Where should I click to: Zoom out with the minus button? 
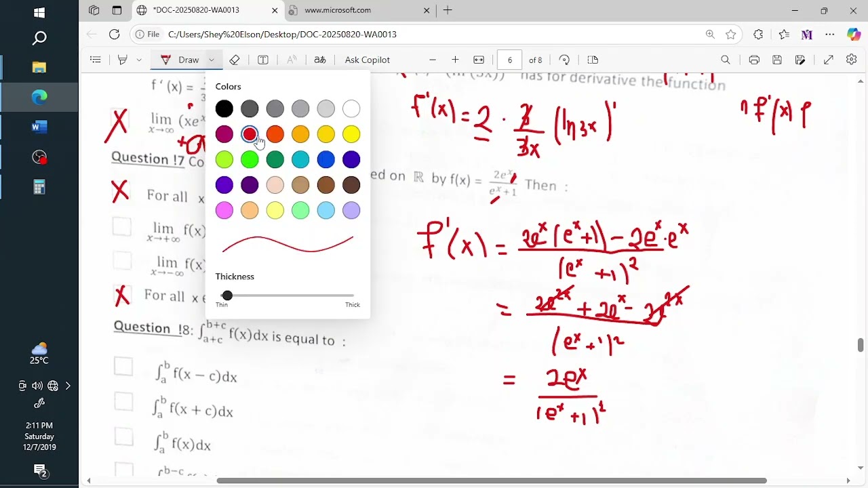(x=433, y=60)
